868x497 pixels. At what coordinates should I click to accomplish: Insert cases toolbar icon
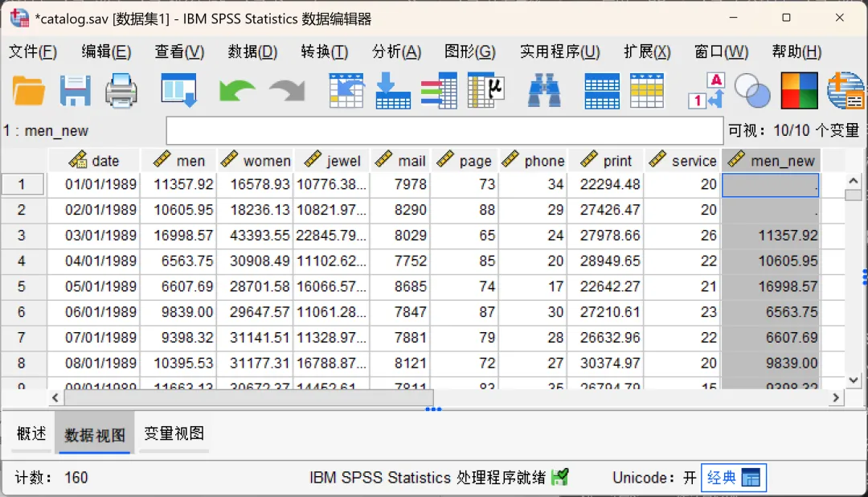coord(602,90)
